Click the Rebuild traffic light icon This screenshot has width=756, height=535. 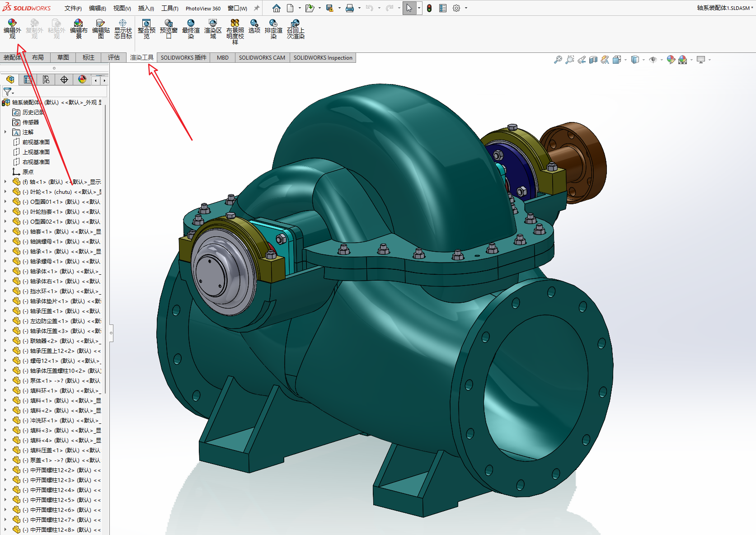click(x=429, y=8)
